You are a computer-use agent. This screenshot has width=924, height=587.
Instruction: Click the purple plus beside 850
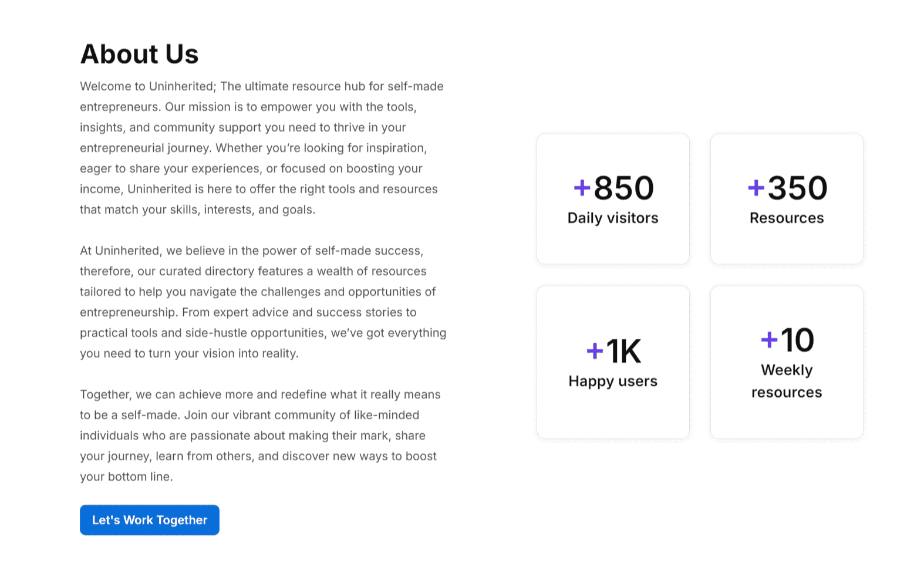pos(582,188)
